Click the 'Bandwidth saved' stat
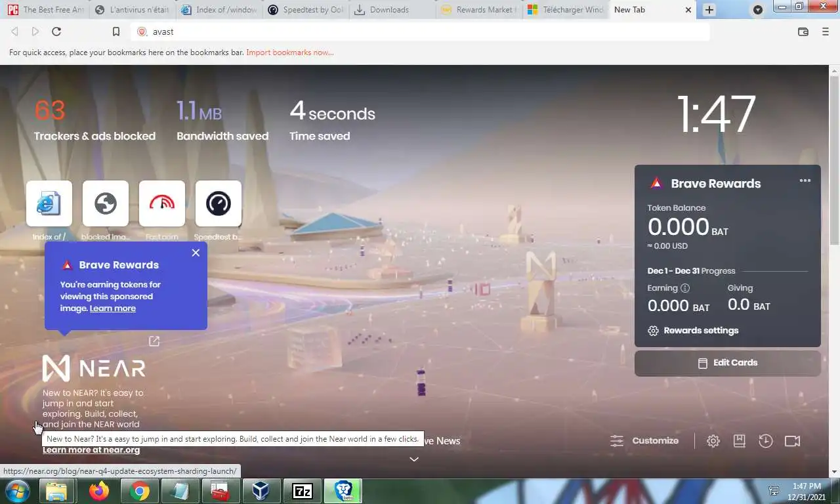 (x=222, y=120)
